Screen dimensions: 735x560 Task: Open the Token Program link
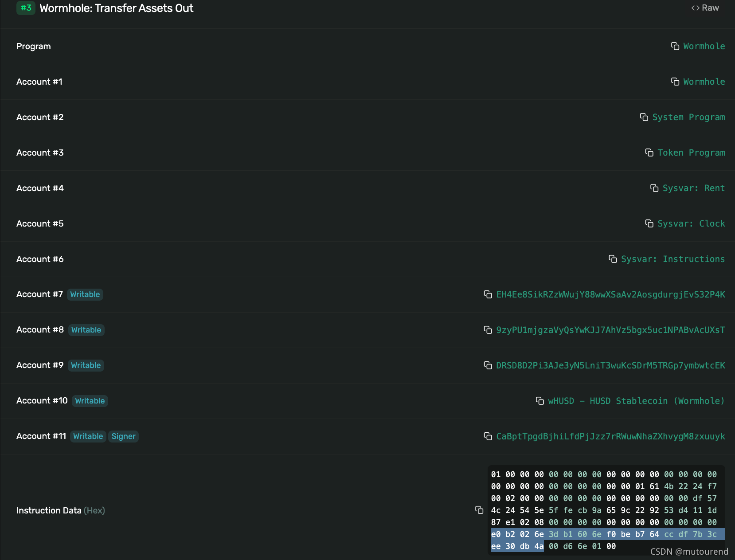[x=691, y=153]
